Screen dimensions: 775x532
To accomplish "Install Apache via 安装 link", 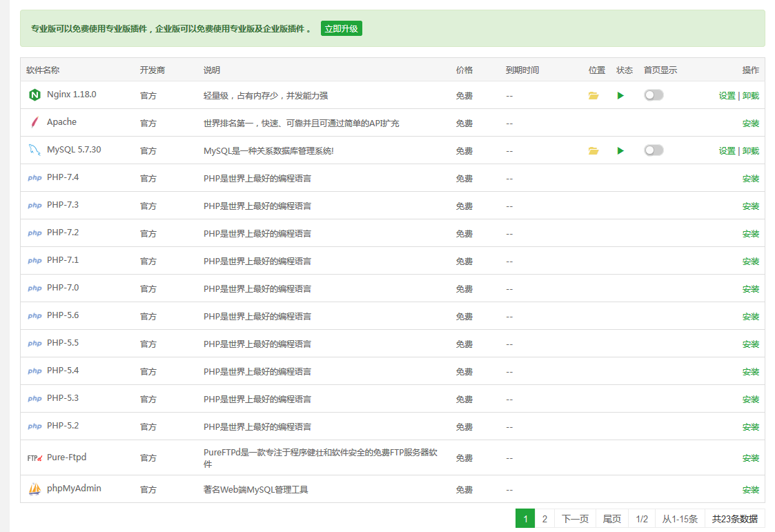I will pyautogui.click(x=751, y=124).
